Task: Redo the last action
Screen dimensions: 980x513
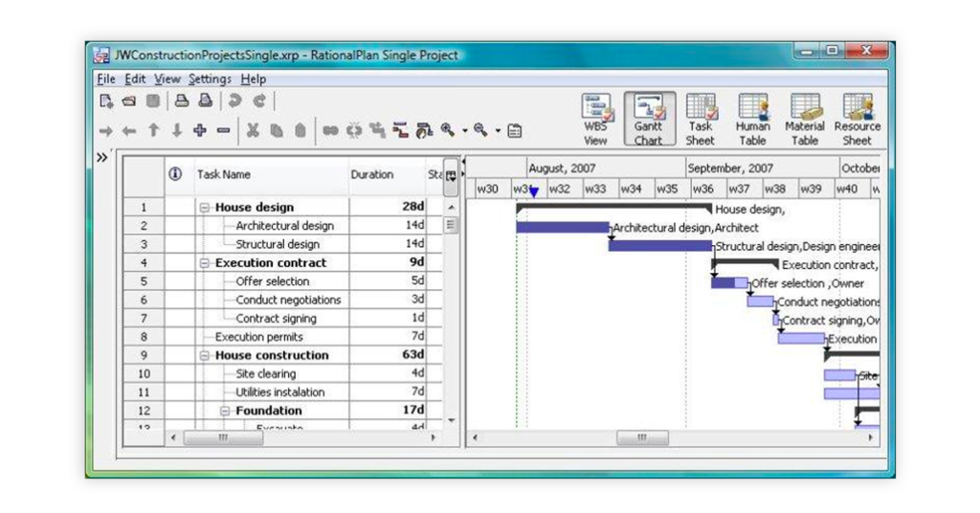Action: click(258, 100)
